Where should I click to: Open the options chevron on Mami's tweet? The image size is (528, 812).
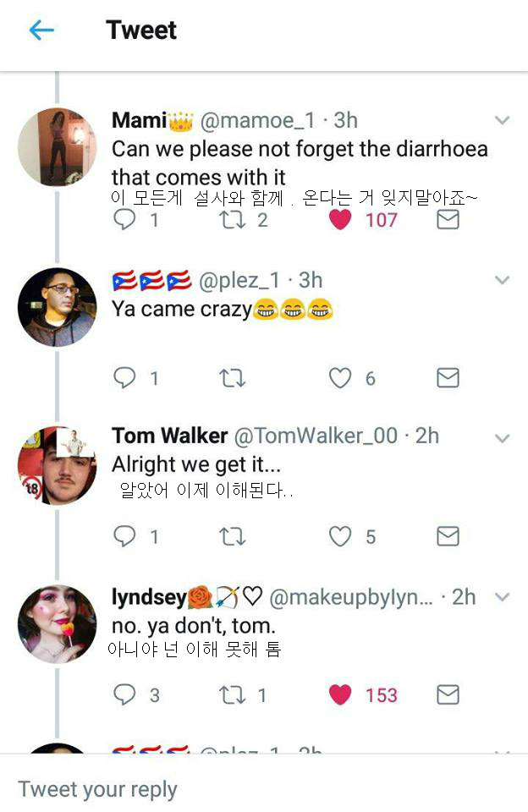click(503, 121)
